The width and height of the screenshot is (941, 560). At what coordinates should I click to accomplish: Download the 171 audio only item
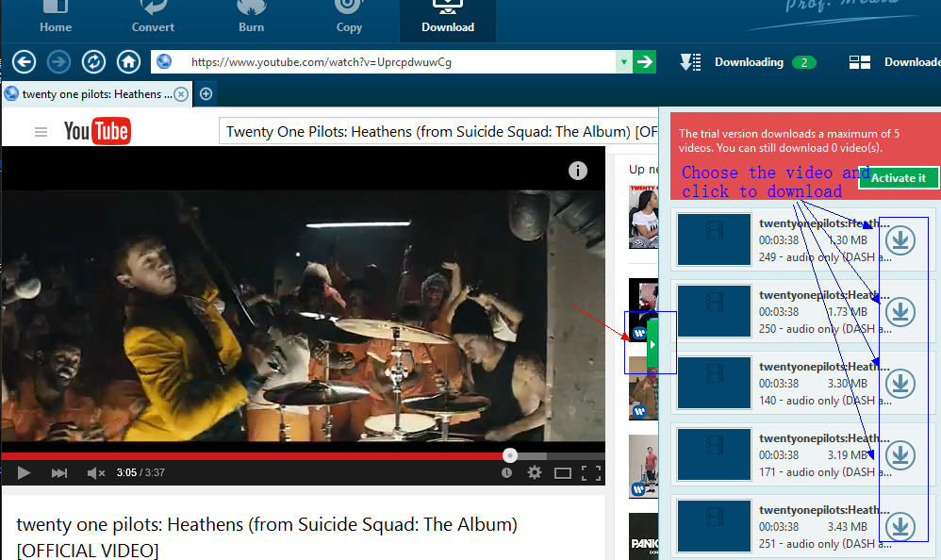click(900, 455)
